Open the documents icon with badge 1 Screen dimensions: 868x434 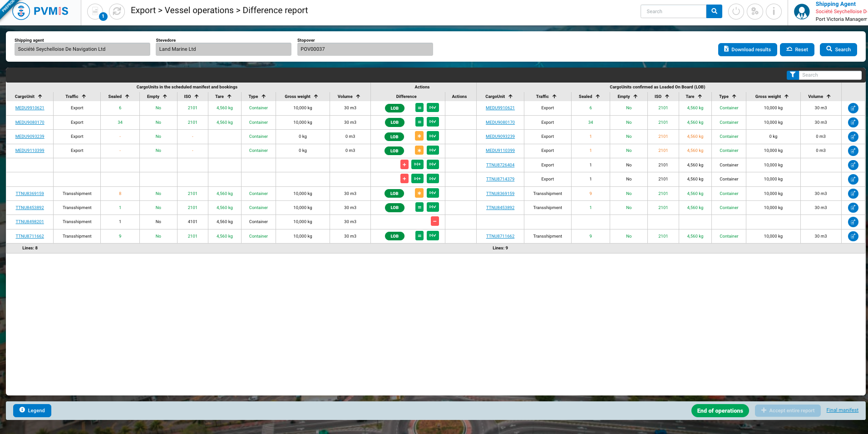[x=95, y=12]
